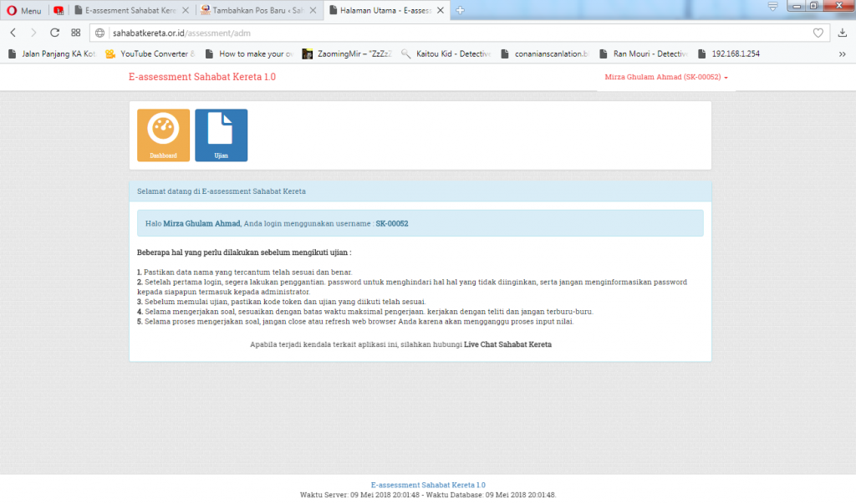Image resolution: width=856 pixels, height=504 pixels.
Task: Open downloads with the download icon
Action: point(843,34)
